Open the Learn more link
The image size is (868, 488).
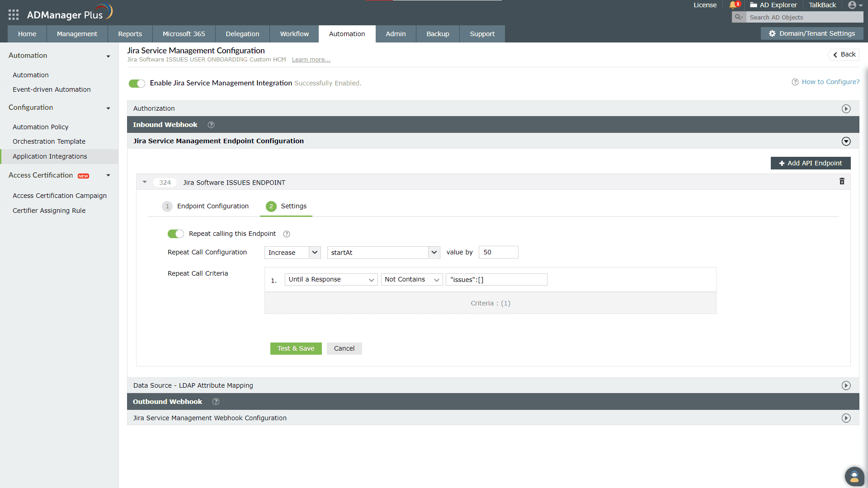point(311,60)
